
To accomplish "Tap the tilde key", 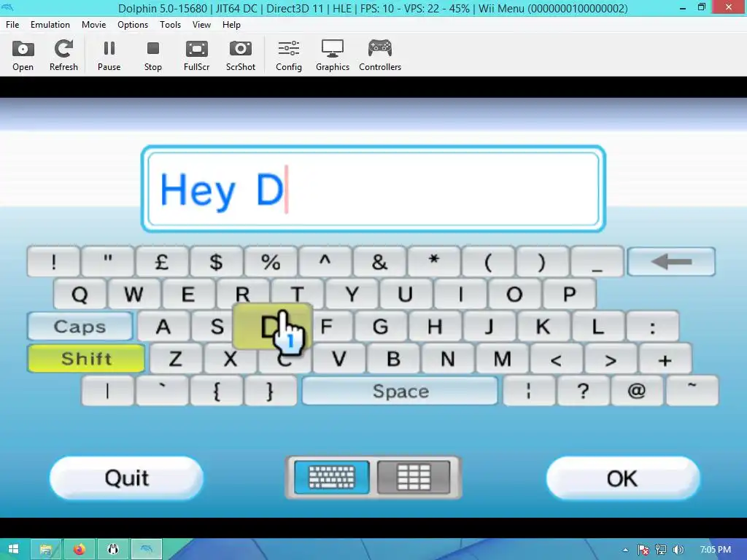I will pos(692,391).
